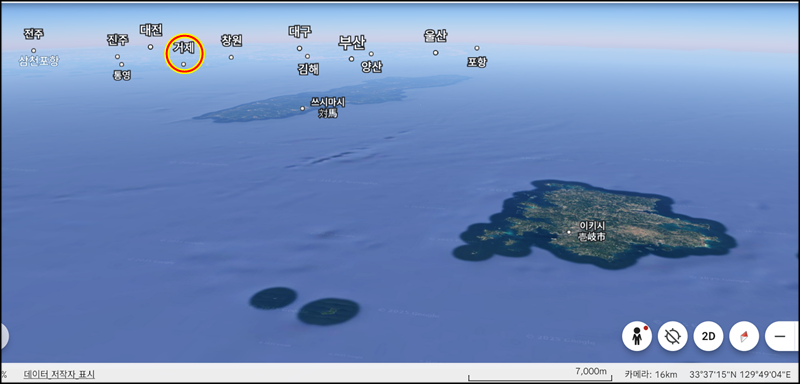Select the 포항 city label
800x384 pixels.
tap(477, 62)
